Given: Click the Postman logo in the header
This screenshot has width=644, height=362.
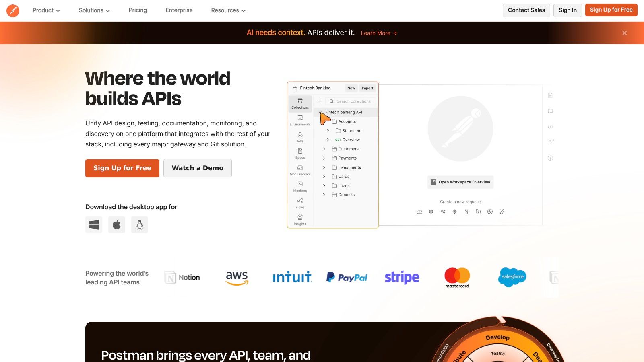Looking at the screenshot, I should [13, 10].
